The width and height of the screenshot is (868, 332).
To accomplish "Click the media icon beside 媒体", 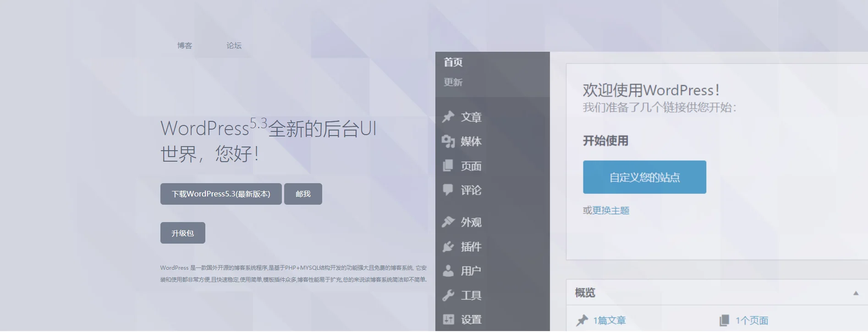I will 448,142.
